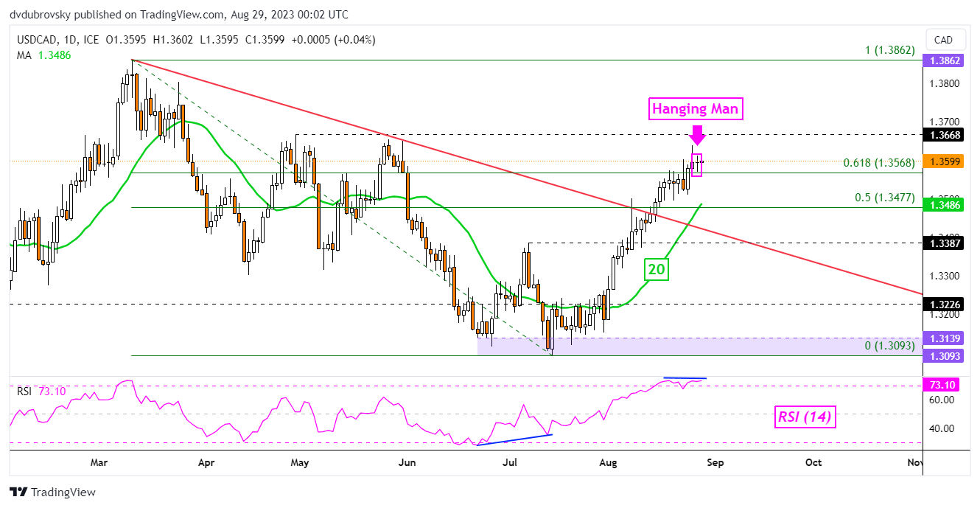Select the 0.5 (1.3477) Fibonacci level label

tap(883, 198)
